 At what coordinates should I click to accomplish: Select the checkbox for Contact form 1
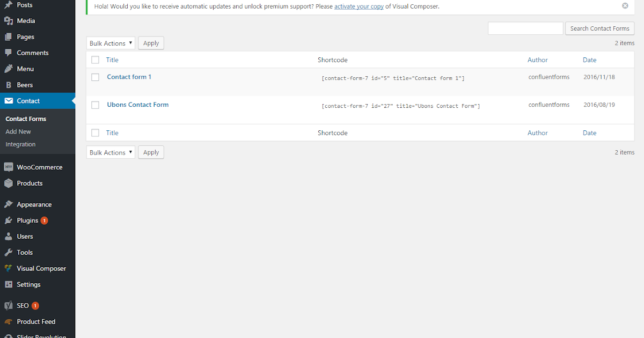point(95,77)
